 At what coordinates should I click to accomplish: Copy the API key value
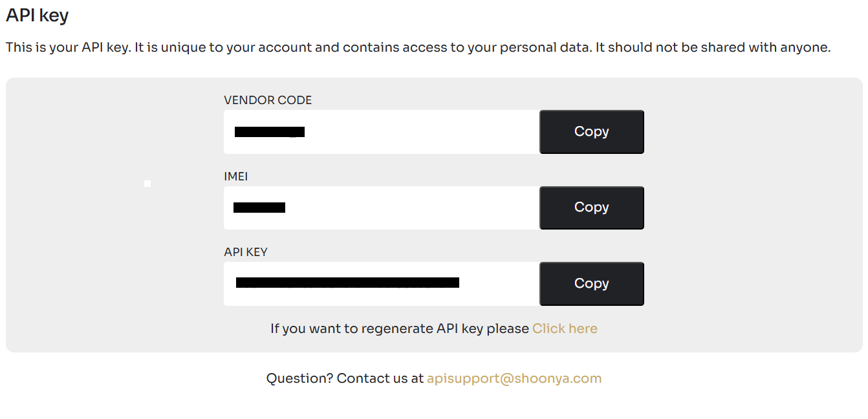pos(592,284)
